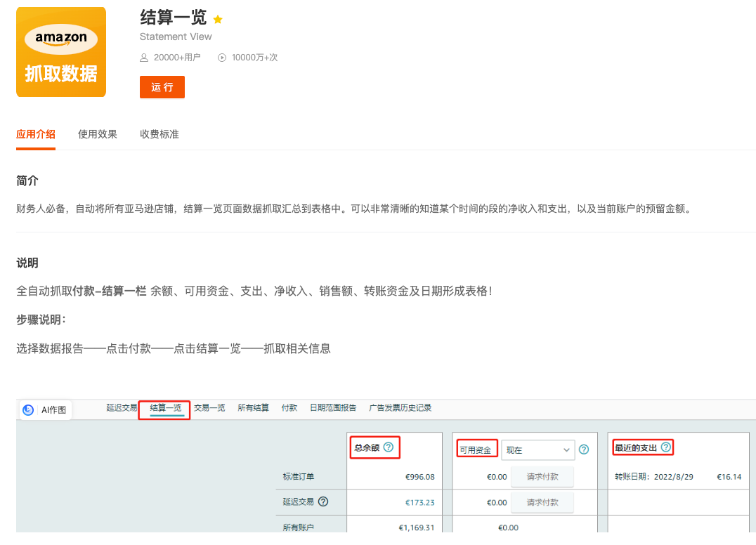
Task: Click the amazon 抓取数据 app logo
Action: (60, 52)
